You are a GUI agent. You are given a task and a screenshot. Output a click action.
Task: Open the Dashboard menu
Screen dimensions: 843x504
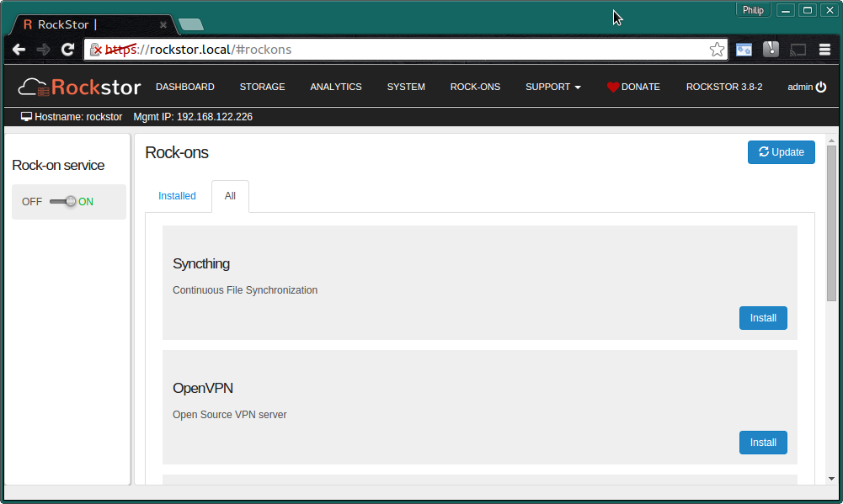(185, 87)
